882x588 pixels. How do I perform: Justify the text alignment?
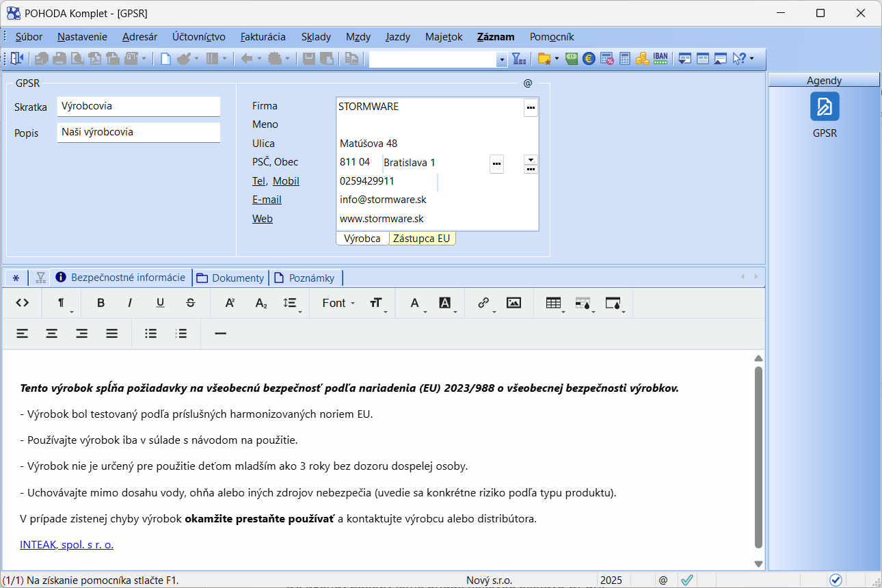tap(112, 334)
